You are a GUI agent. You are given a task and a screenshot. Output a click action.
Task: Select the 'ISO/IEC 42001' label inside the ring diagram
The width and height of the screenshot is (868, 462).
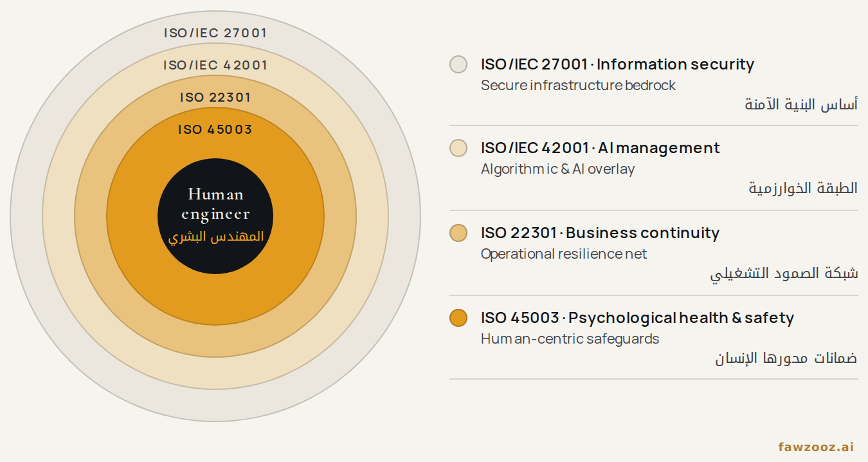tap(215, 65)
